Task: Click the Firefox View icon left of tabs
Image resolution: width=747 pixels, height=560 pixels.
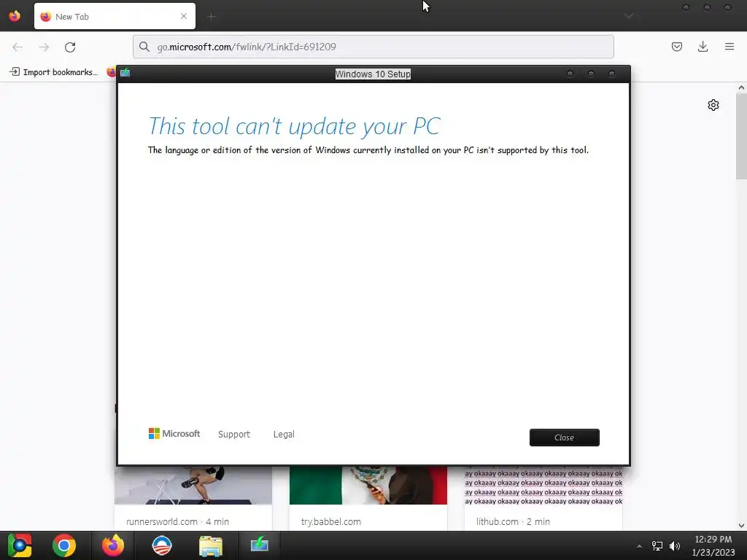Action: 15,16
